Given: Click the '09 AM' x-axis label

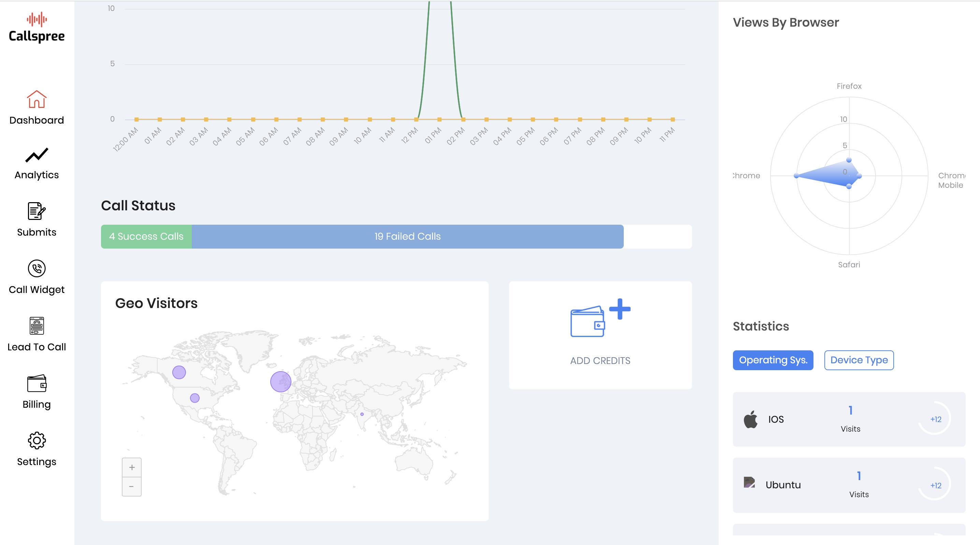Looking at the screenshot, I should pyautogui.click(x=338, y=136).
